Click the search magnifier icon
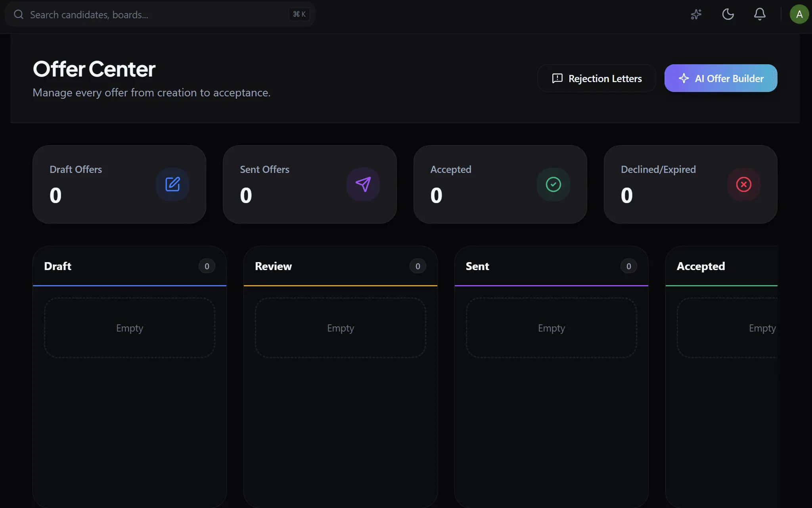 point(19,15)
